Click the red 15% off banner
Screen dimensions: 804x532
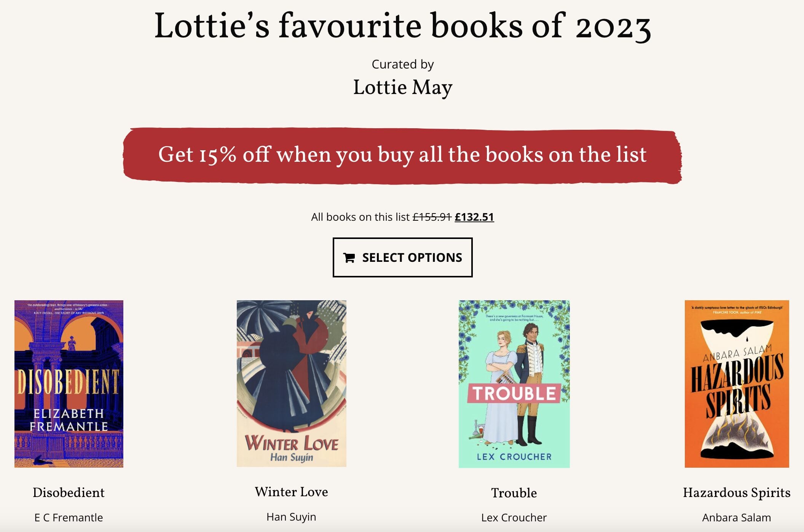[402, 155]
